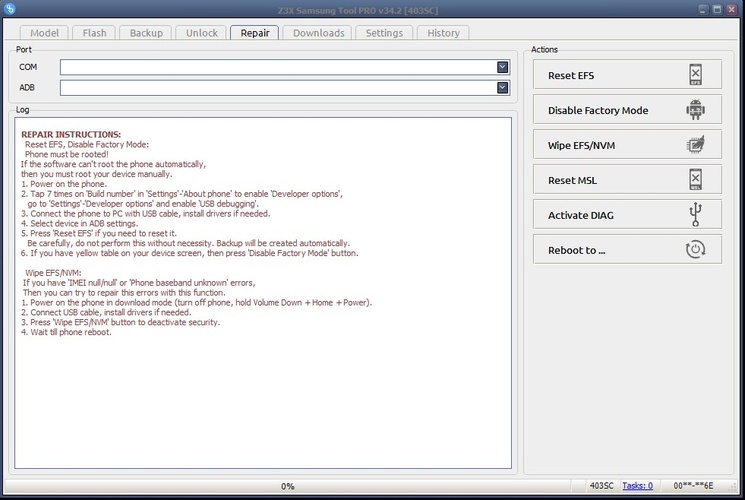745x500 pixels.
Task: Click the Wipe EFS/NVM button label
Action: pos(581,145)
